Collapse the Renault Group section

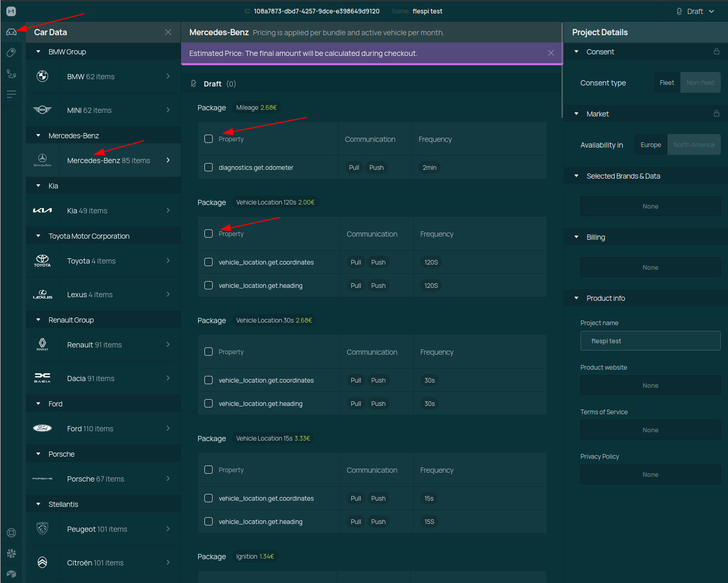click(38, 320)
